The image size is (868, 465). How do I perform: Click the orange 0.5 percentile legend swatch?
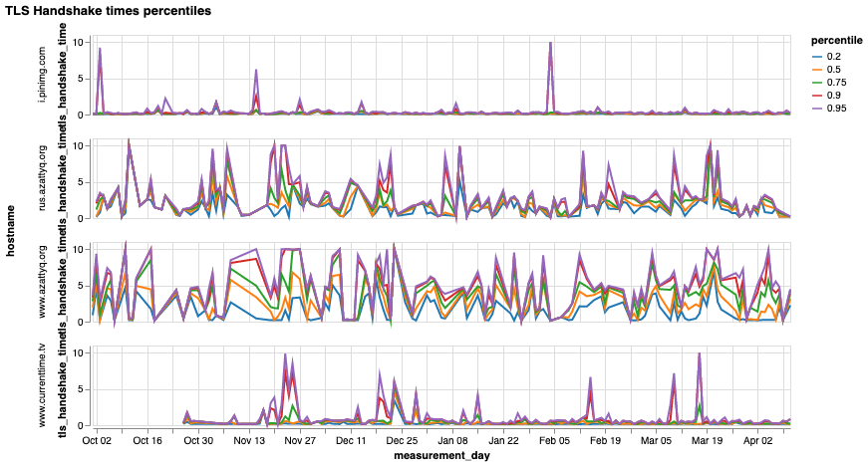point(817,70)
